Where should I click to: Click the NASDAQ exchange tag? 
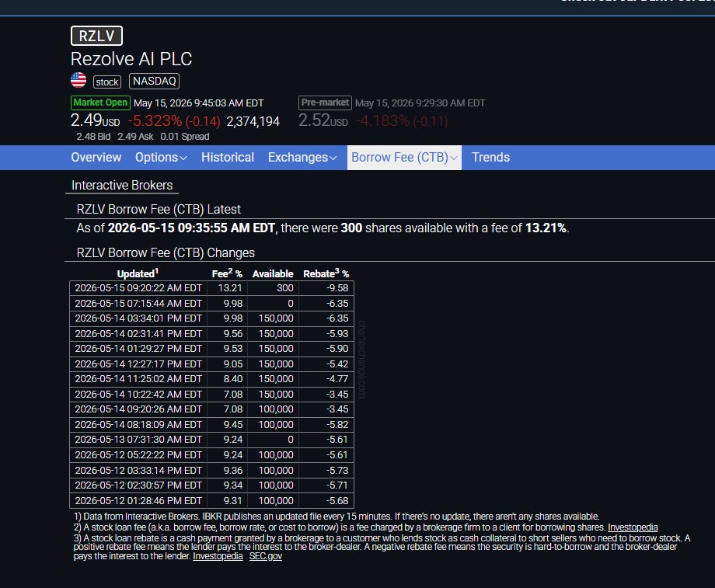pyautogui.click(x=154, y=81)
